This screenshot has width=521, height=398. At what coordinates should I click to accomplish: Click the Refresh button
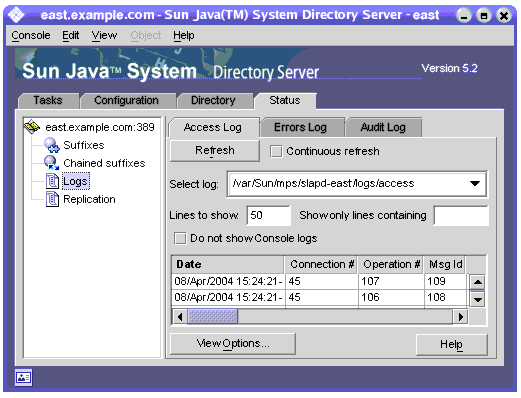(215, 151)
